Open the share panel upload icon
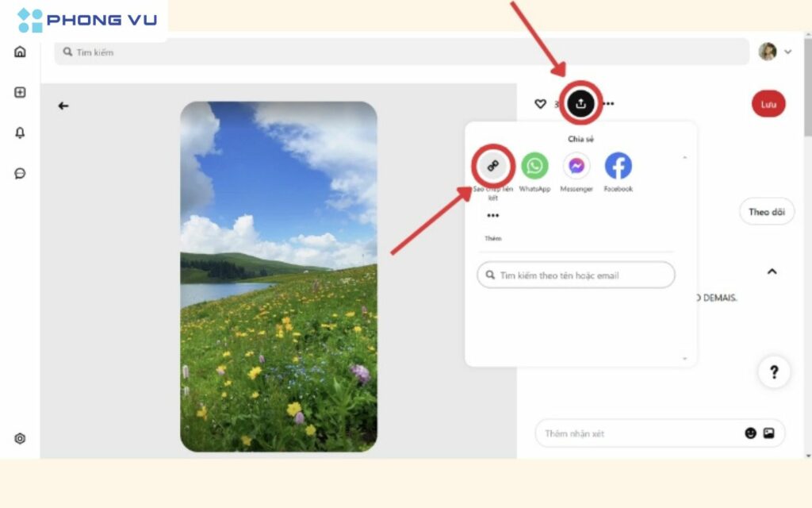The image size is (812, 508). (580, 103)
